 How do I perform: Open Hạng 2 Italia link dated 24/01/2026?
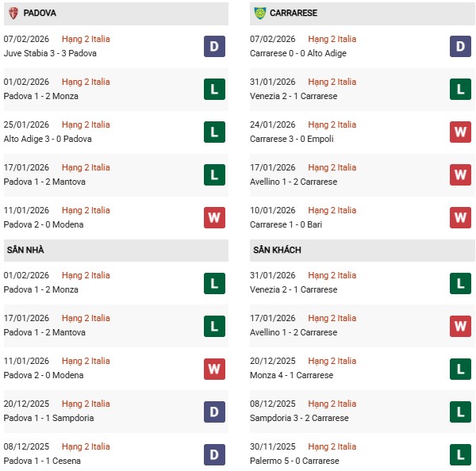332,124
